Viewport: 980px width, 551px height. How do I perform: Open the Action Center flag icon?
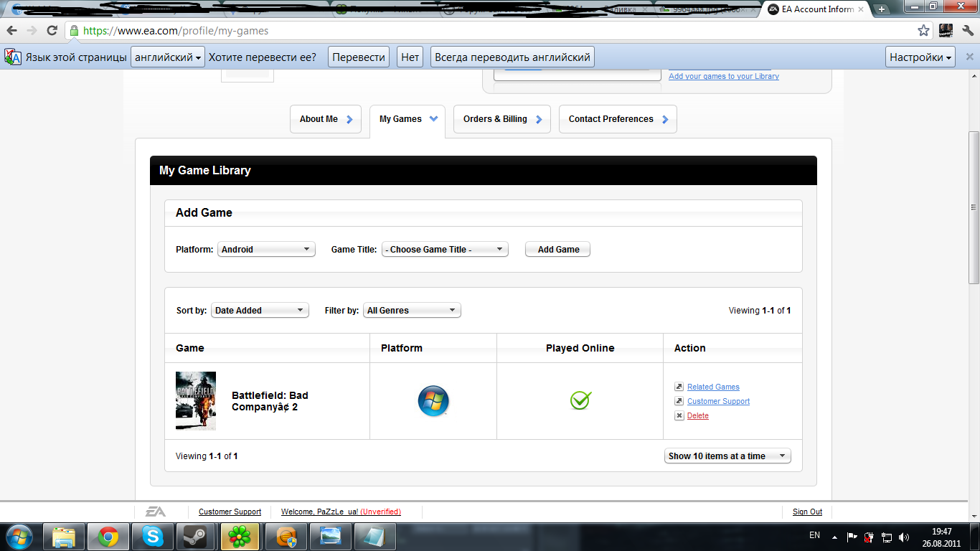click(852, 537)
